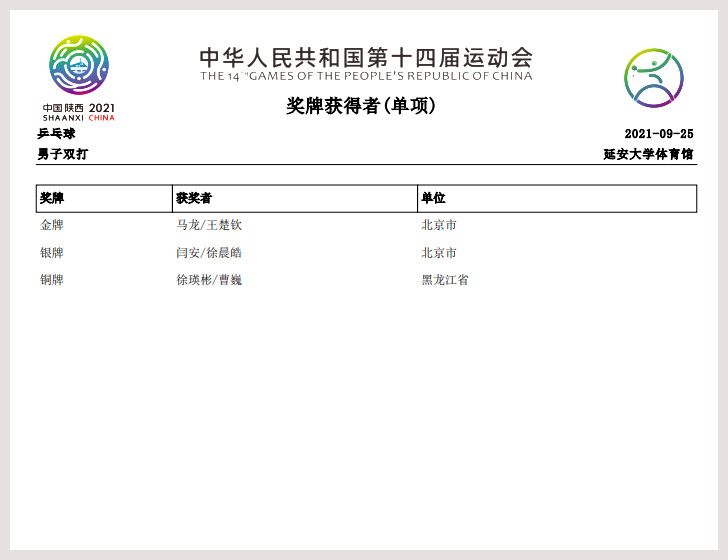
Task: Click the English subtitle 'THE 14TH GAMES'
Action: (365, 76)
